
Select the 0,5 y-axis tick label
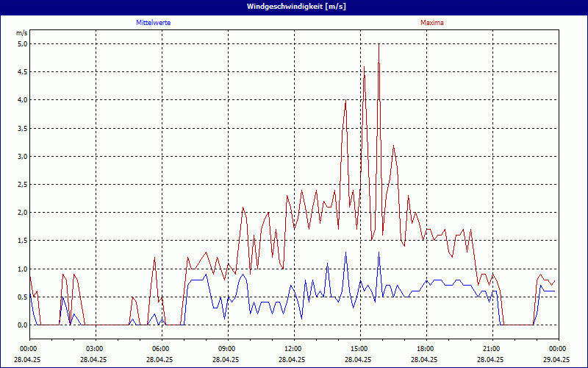22,297
